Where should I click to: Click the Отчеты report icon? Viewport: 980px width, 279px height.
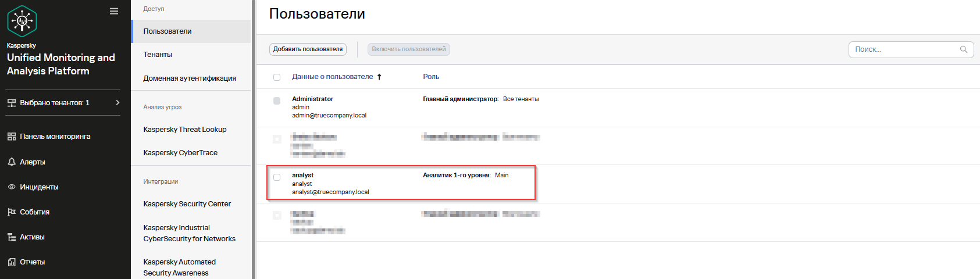12,262
